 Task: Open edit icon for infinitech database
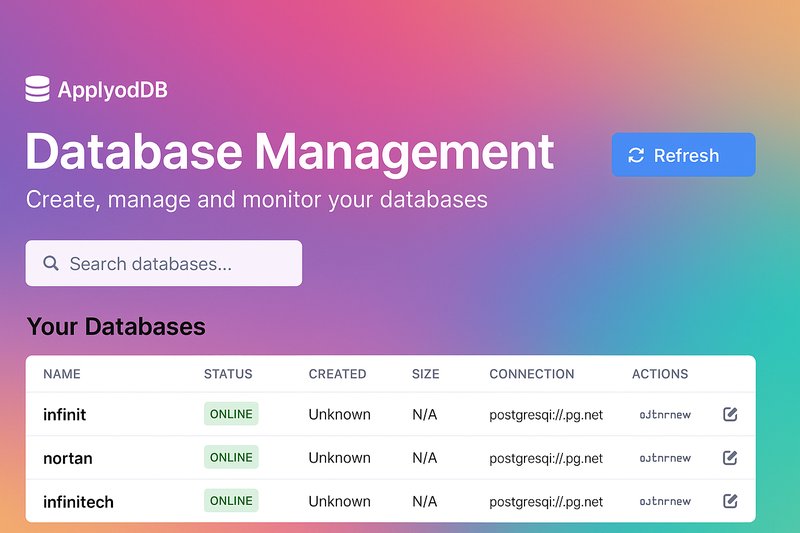[730, 501]
